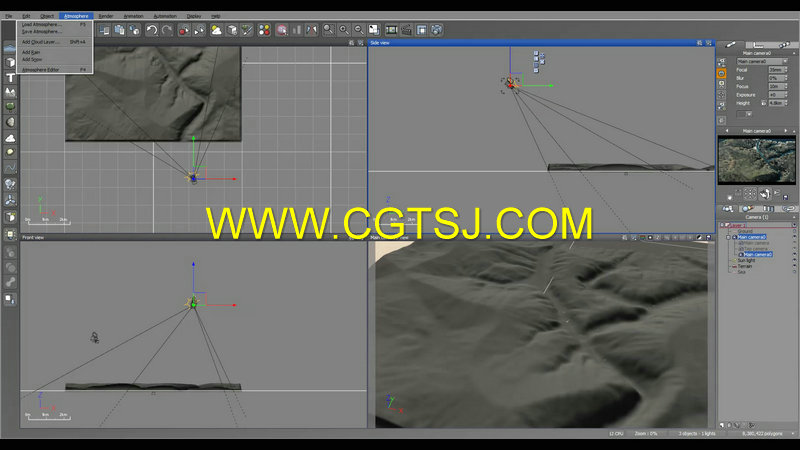Image resolution: width=800 pixels, height=450 pixels.
Task: Click the Focal value stepper
Action: [786, 69]
